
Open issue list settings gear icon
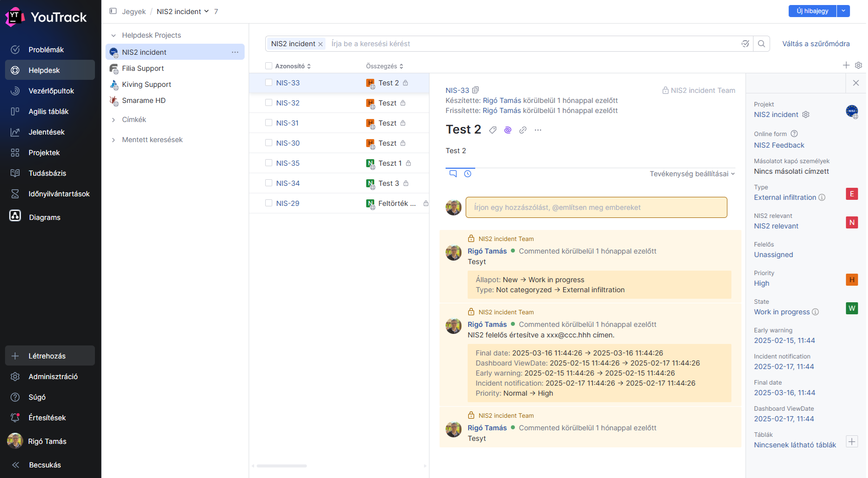[858, 65]
